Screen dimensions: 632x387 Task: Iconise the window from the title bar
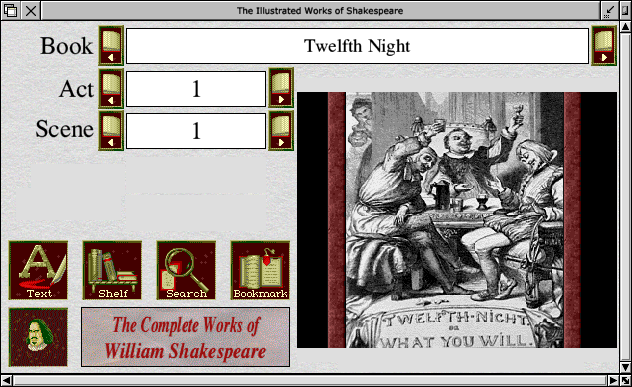[609, 11]
